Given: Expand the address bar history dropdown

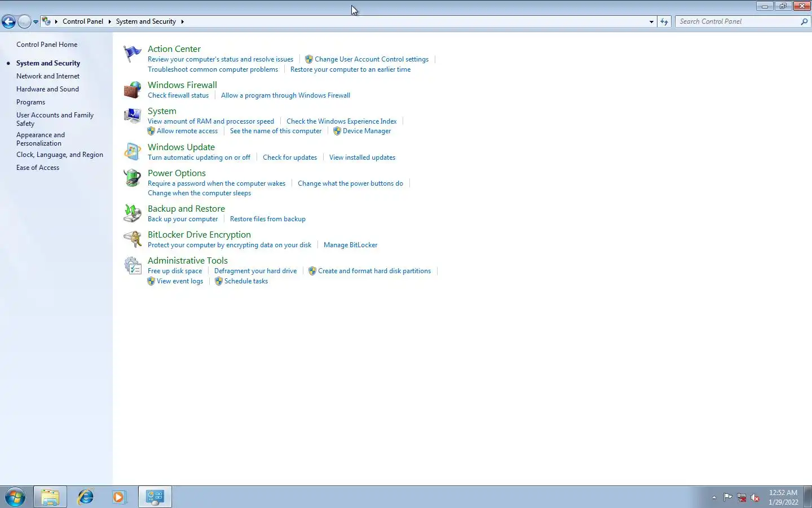Looking at the screenshot, I should click(651, 21).
